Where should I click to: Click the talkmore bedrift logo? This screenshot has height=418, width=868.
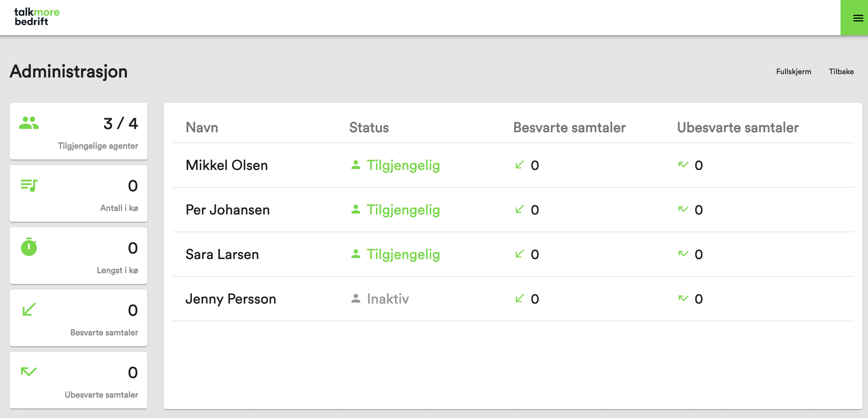pos(37,17)
